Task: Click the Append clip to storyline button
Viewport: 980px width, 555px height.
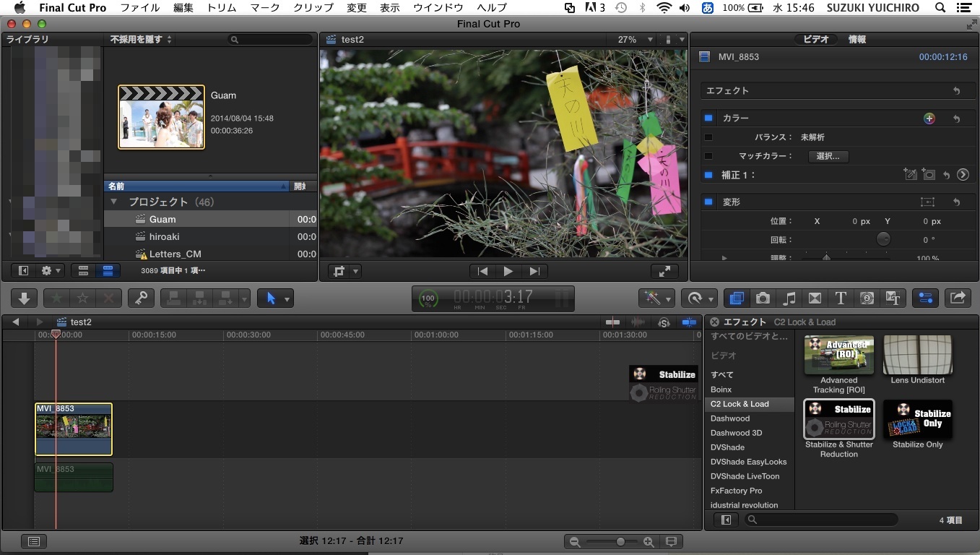Action: point(225,298)
